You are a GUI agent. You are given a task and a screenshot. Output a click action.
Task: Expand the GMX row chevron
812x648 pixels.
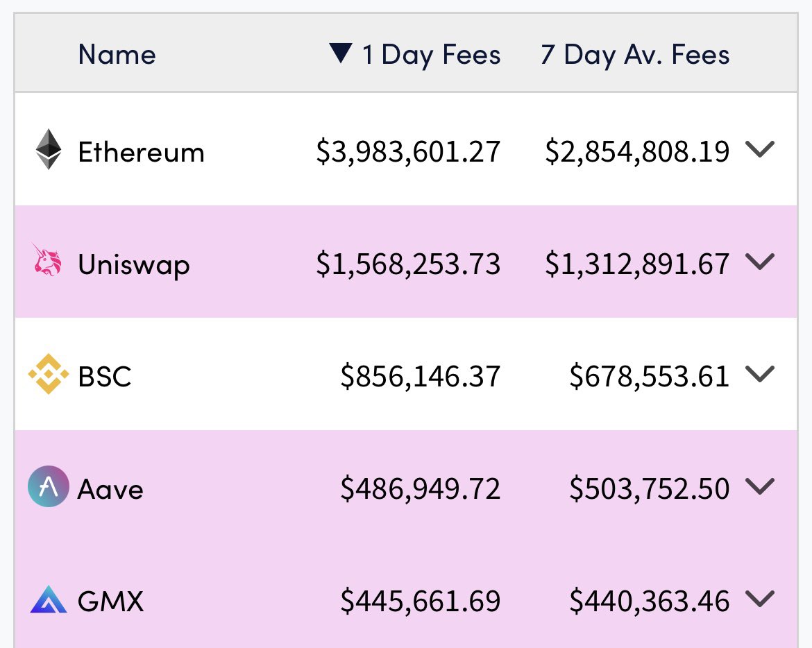[760, 598]
